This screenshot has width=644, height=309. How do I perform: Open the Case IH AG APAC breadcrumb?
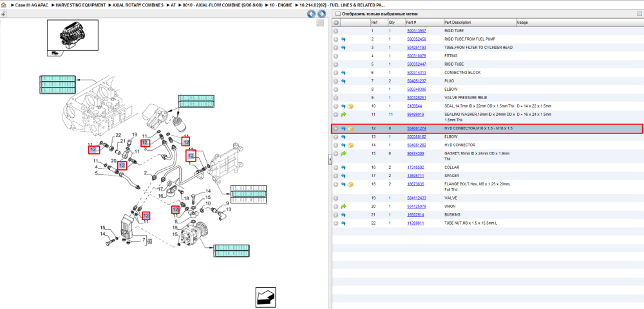click(x=31, y=5)
